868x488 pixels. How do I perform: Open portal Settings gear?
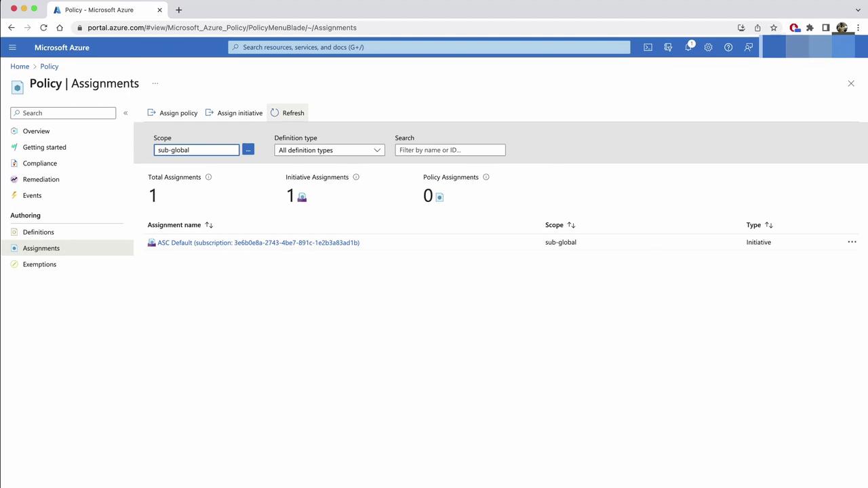tap(708, 47)
